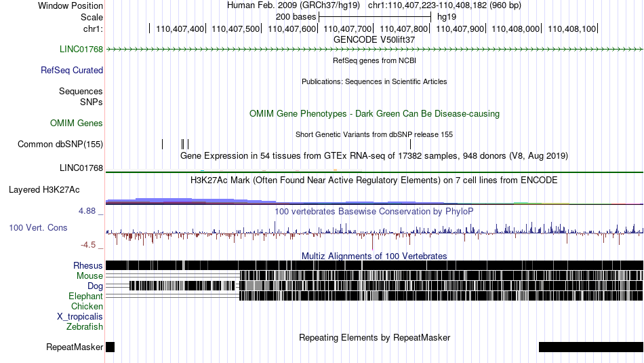Click the first dbSNP variant tick mark
Screen dimensions: 644x363
[x=162, y=144]
